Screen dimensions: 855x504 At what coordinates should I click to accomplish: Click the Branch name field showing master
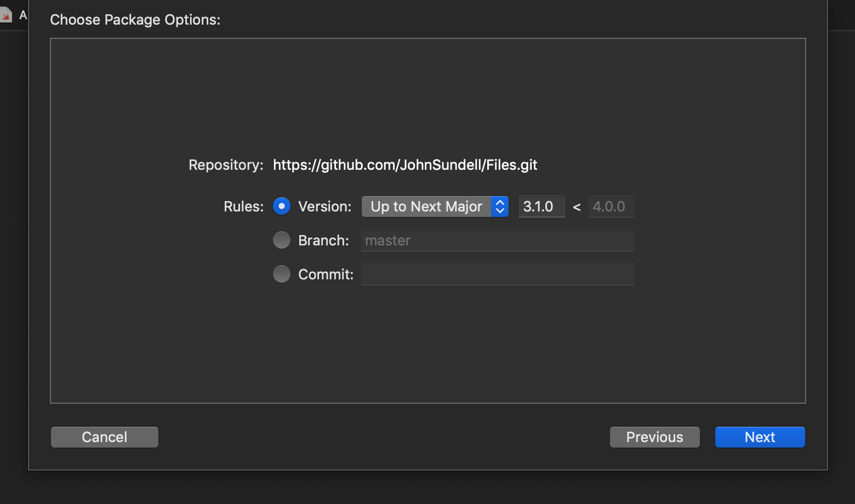click(497, 240)
